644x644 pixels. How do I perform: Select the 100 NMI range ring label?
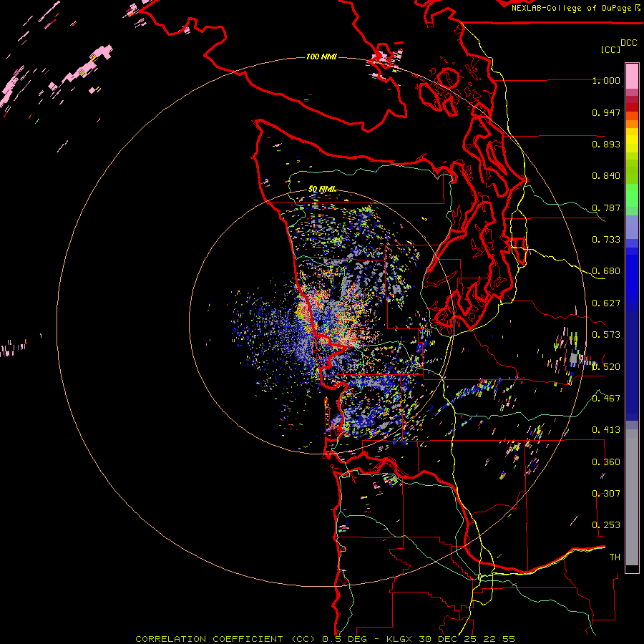click(x=321, y=57)
